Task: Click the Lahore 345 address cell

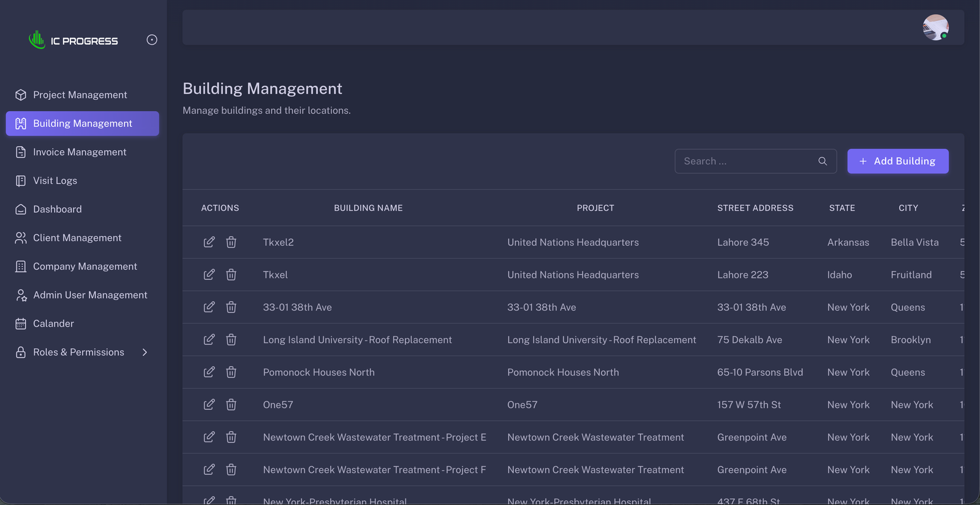Action: pos(743,242)
